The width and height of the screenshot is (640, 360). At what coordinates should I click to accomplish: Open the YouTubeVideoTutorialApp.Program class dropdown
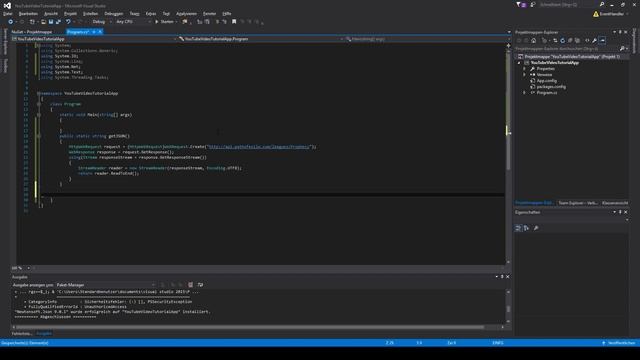(260, 39)
